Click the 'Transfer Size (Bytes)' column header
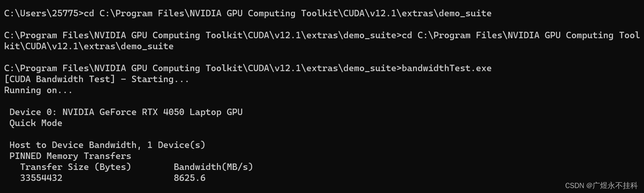 [76, 167]
